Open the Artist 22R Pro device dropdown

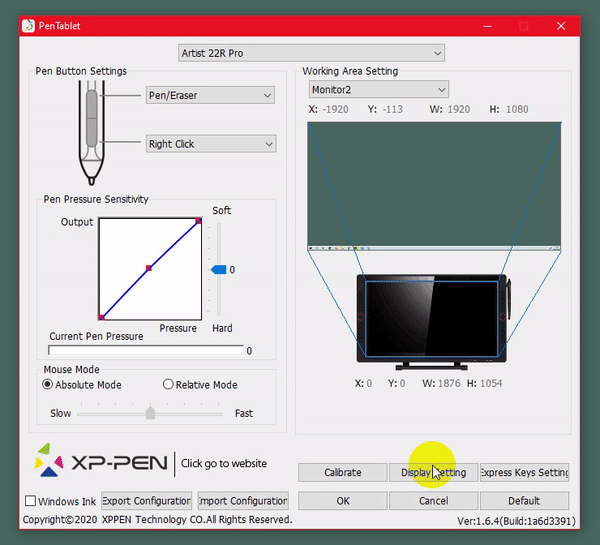(x=311, y=53)
